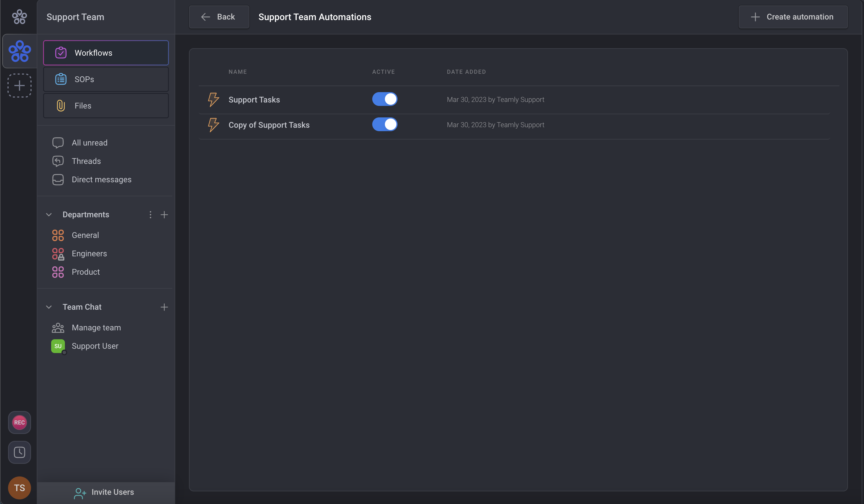Image resolution: width=864 pixels, height=504 pixels.
Task: Click the dashed add workspace plus icon
Action: tap(19, 85)
